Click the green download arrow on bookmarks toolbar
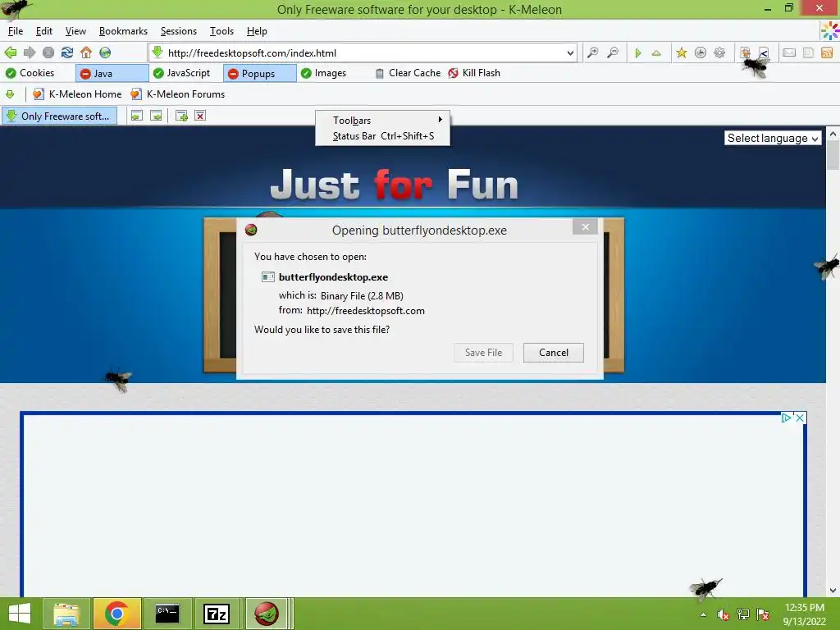 pos(10,94)
